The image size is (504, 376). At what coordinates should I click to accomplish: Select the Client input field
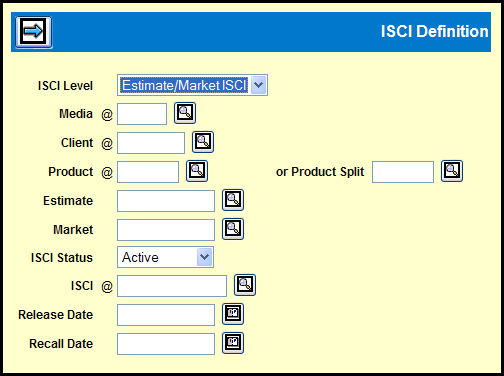[x=151, y=143]
